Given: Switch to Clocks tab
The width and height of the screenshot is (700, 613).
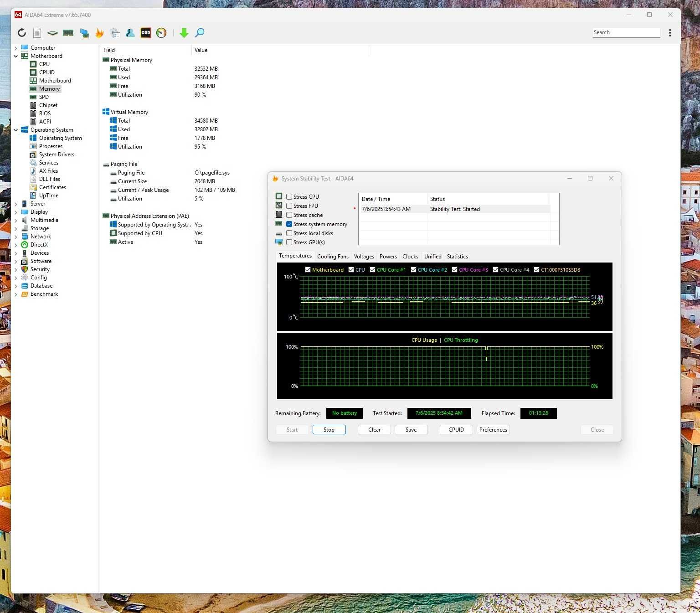Looking at the screenshot, I should (x=410, y=257).
